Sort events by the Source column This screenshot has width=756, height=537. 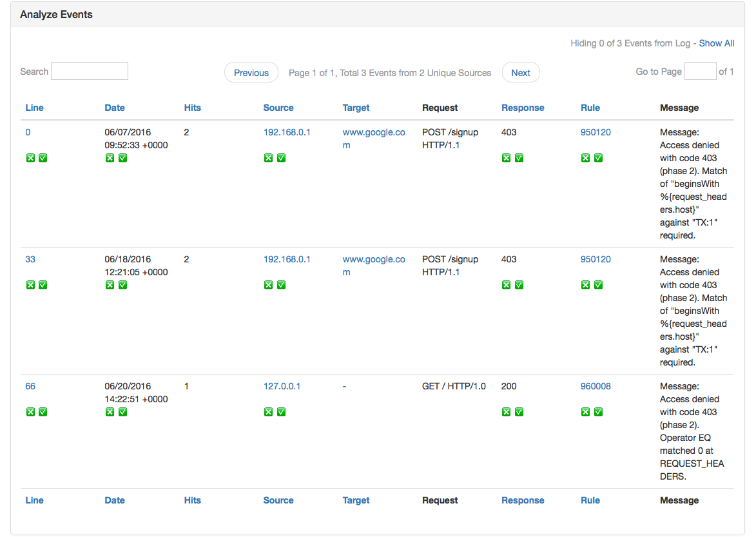point(278,108)
